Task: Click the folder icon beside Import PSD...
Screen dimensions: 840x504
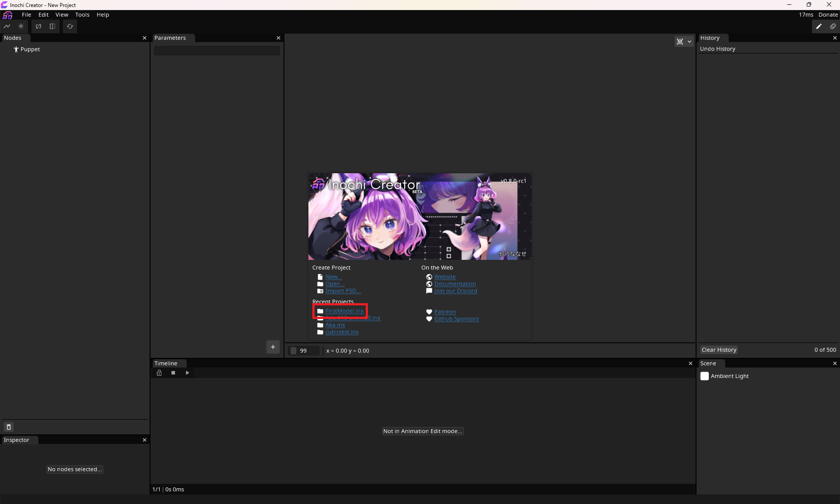Action: pos(320,291)
